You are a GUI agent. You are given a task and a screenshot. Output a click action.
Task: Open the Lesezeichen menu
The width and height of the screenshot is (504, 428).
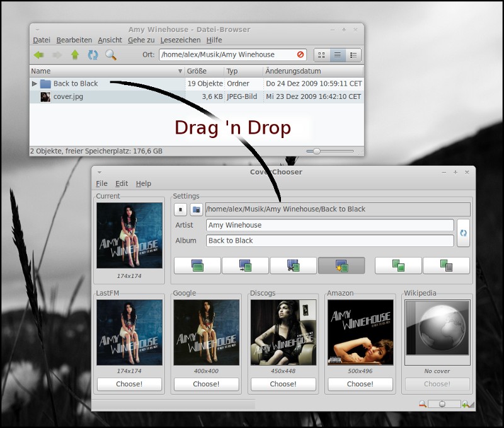click(180, 40)
